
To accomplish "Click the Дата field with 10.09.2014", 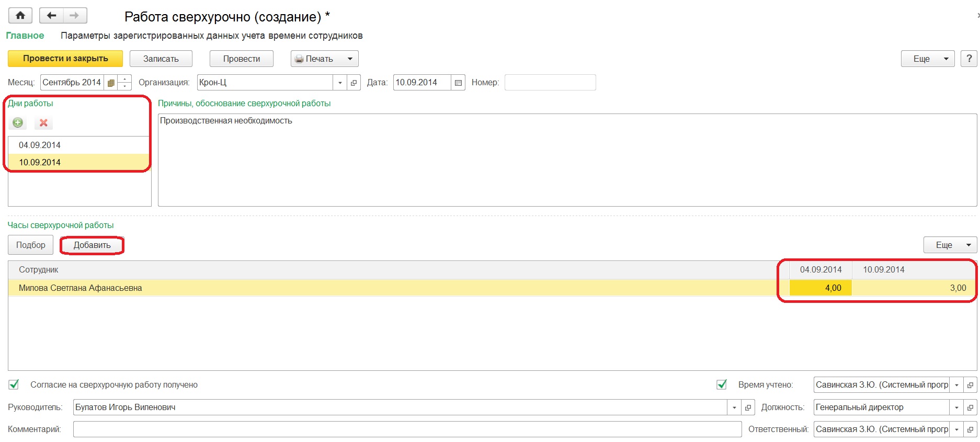I will [422, 83].
